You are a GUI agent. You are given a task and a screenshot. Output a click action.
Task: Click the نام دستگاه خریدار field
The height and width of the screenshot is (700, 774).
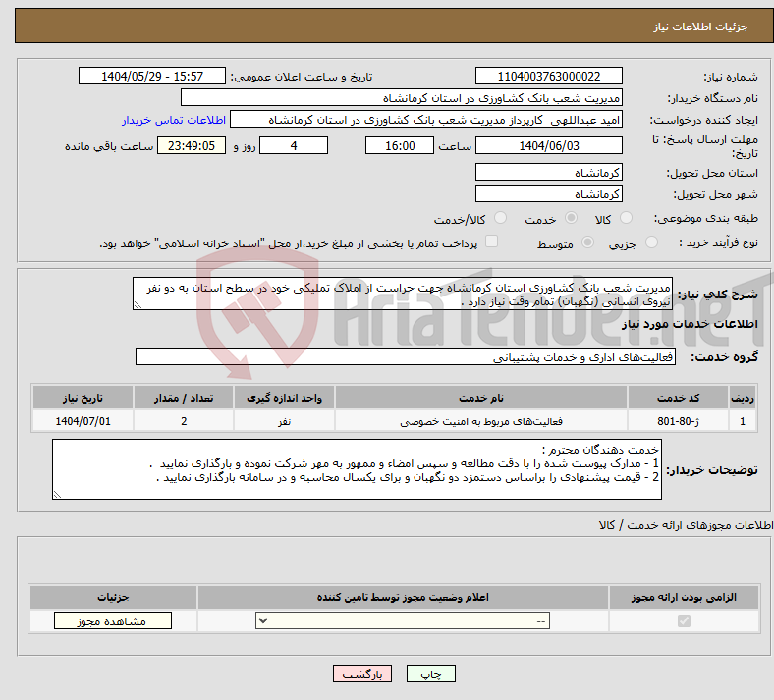(x=402, y=97)
